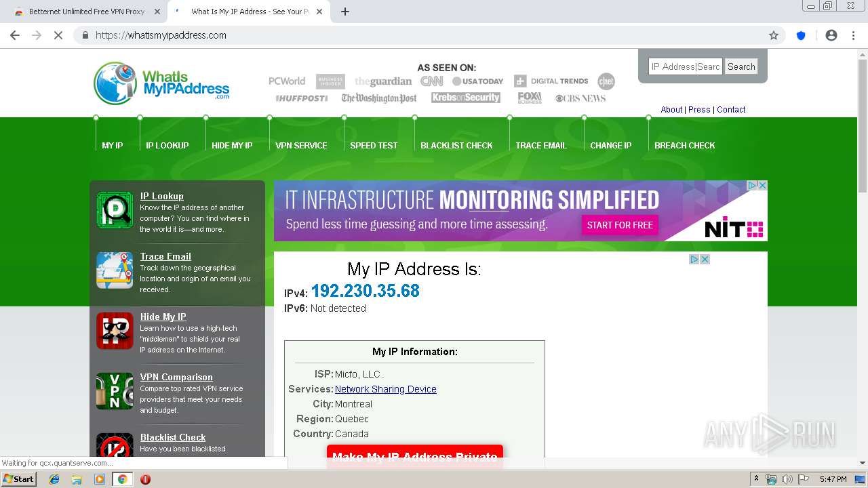The height and width of the screenshot is (488, 868).
Task: Open the blue shield extension icon
Action: click(801, 35)
